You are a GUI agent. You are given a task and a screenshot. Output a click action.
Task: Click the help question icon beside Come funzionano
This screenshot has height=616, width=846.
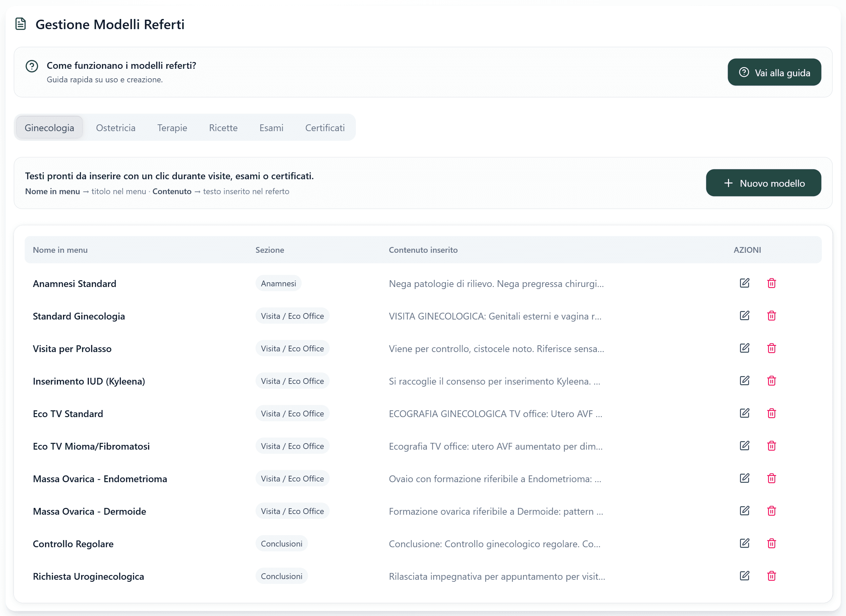click(32, 66)
